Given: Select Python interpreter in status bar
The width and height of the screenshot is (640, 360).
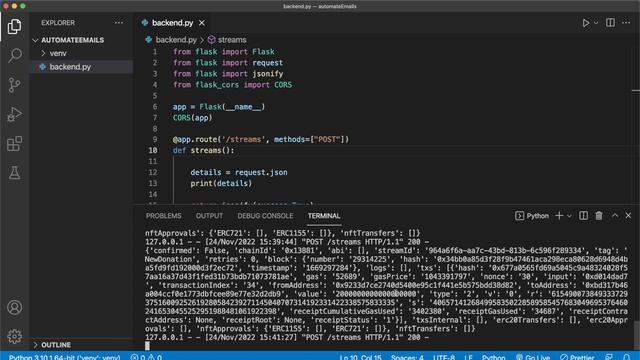Looking at the screenshot, I should pos(64,357).
